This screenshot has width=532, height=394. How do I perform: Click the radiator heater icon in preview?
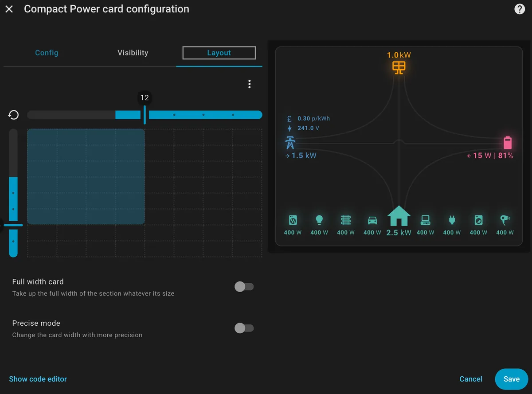(346, 220)
